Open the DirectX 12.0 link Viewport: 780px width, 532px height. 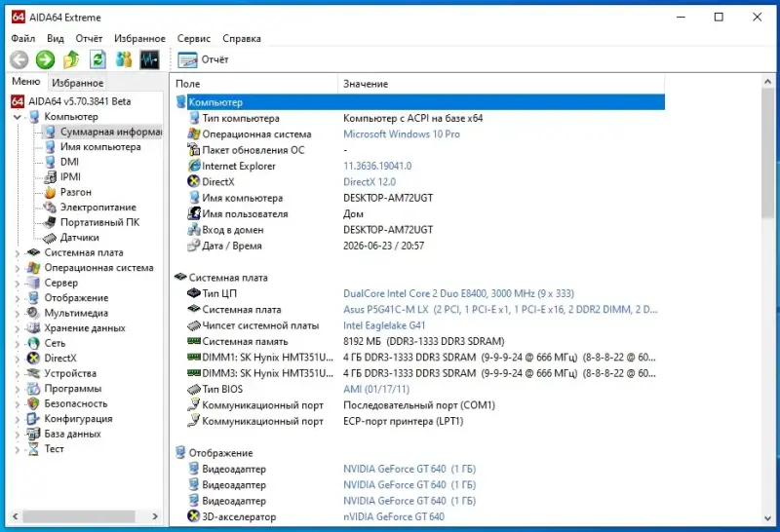pos(370,182)
